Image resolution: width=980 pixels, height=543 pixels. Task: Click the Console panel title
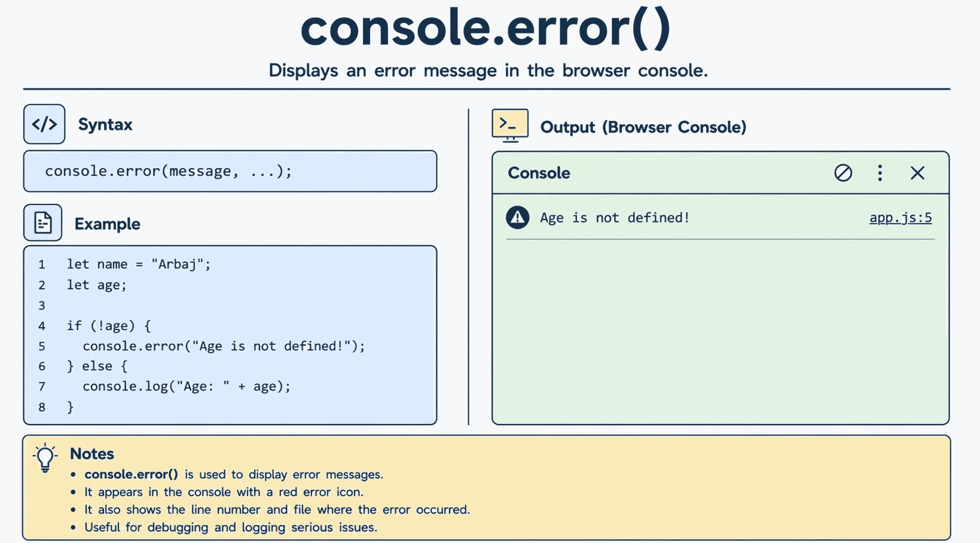[539, 173]
